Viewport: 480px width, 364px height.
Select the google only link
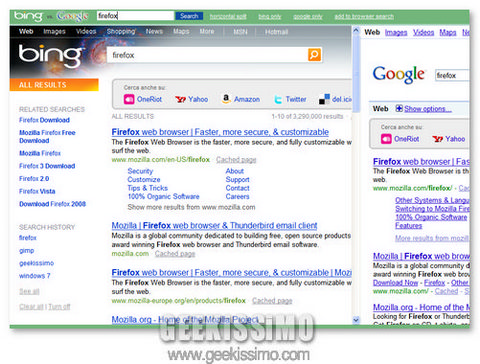tap(308, 16)
